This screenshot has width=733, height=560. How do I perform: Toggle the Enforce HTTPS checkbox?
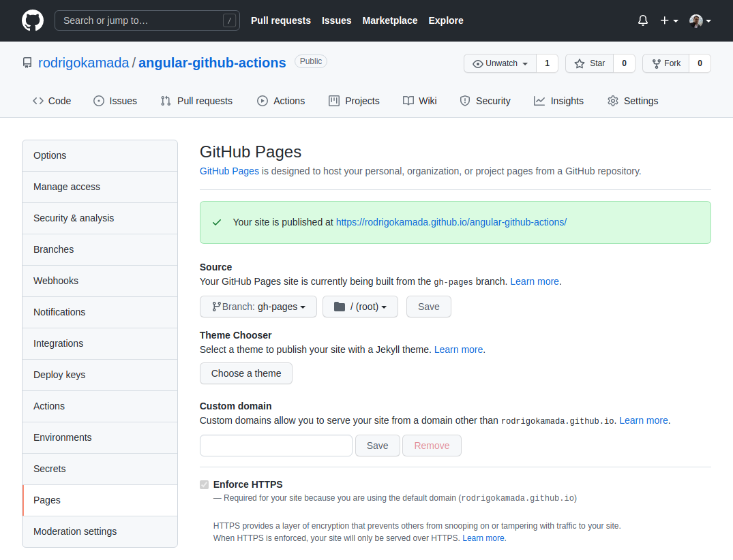(x=205, y=485)
